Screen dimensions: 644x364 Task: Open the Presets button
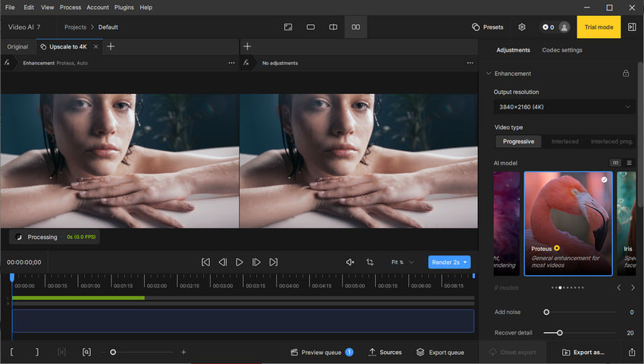coord(487,27)
